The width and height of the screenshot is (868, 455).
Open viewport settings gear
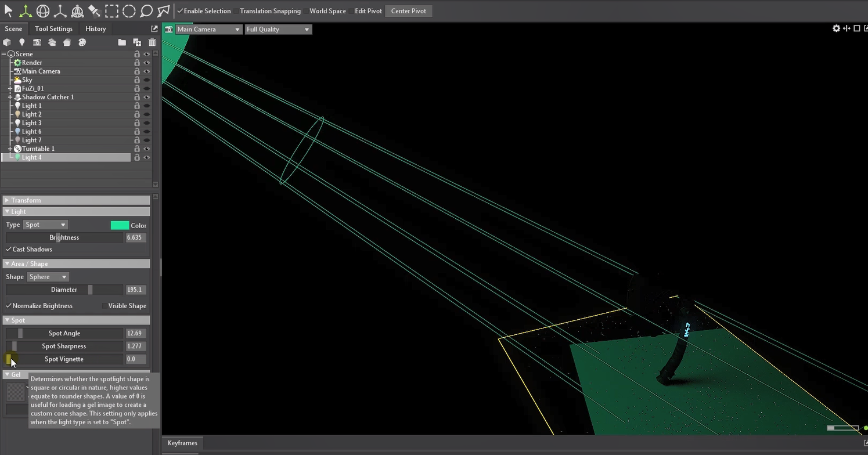[836, 28]
